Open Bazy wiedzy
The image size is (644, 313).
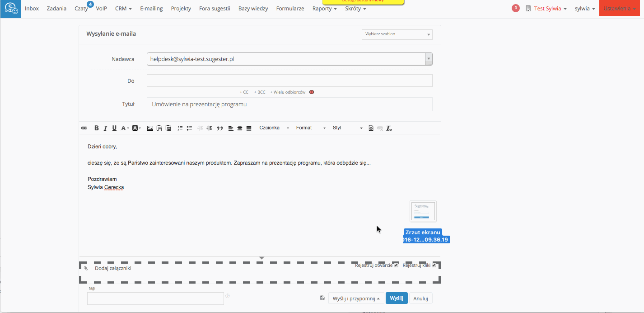(x=253, y=9)
